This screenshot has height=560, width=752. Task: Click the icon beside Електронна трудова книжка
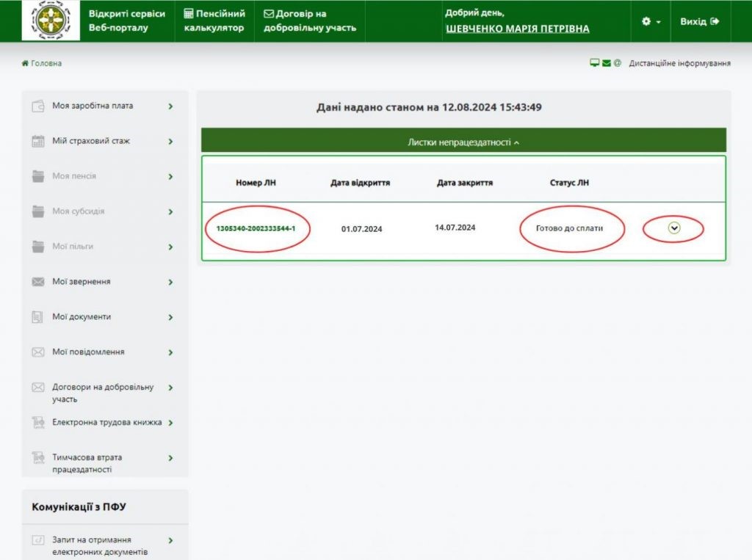coord(38,423)
